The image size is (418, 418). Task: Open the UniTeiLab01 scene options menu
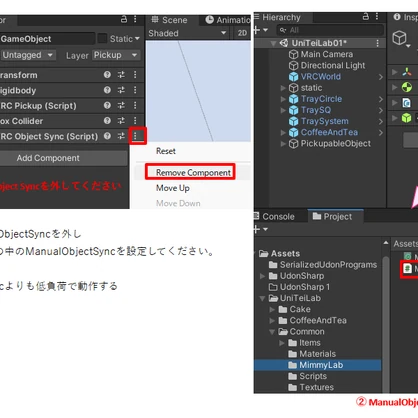click(377, 43)
